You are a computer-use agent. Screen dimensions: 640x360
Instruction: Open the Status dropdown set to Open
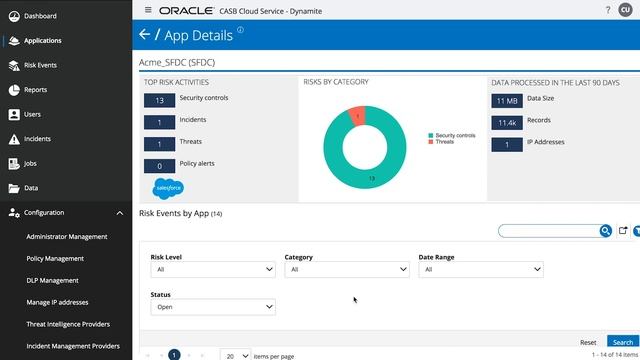pos(213,307)
